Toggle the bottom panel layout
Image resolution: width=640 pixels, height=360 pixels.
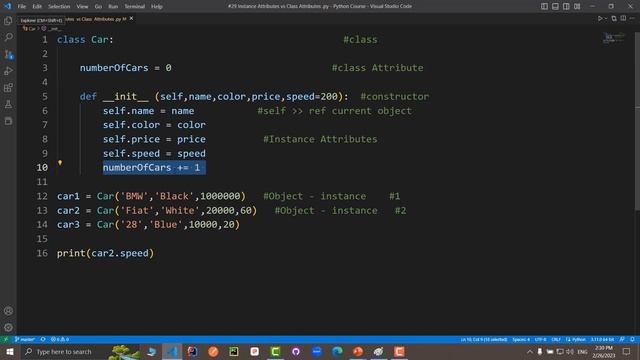(555, 6)
